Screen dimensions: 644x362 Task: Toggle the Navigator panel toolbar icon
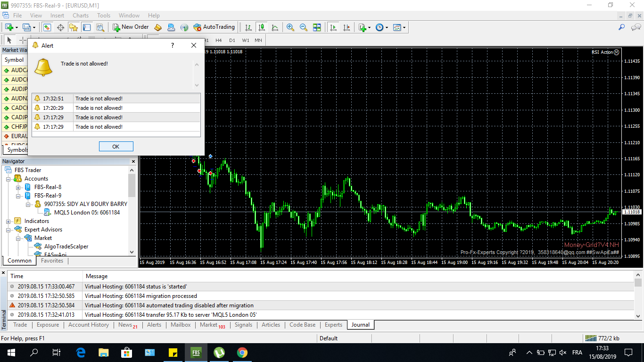click(x=74, y=27)
